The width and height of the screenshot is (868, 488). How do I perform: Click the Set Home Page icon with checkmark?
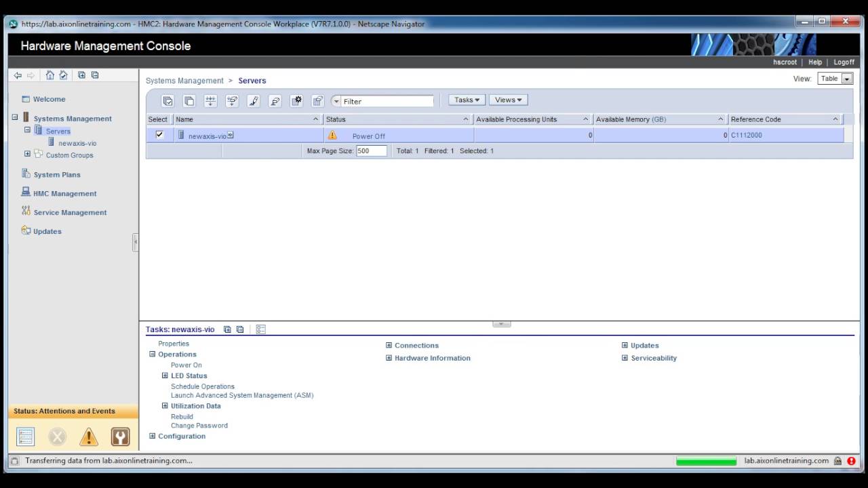coord(64,75)
